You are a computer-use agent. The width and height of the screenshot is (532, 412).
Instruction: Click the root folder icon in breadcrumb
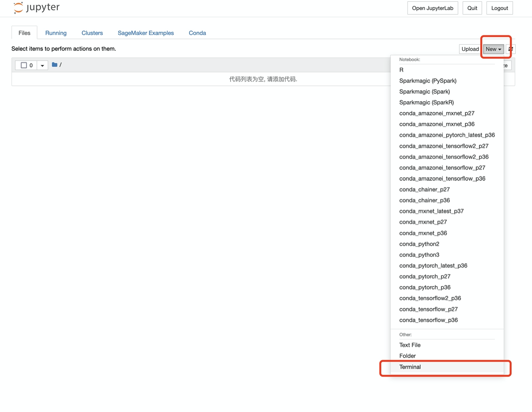point(55,65)
